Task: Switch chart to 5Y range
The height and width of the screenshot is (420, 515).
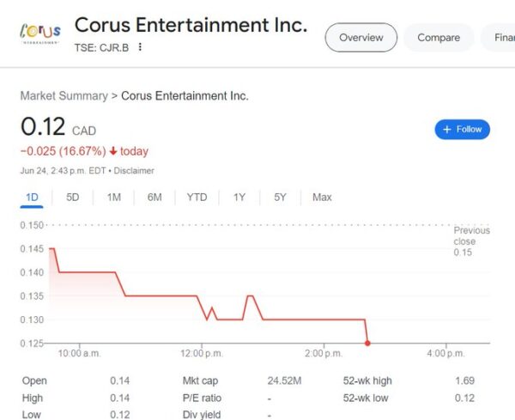Action: 280,198
